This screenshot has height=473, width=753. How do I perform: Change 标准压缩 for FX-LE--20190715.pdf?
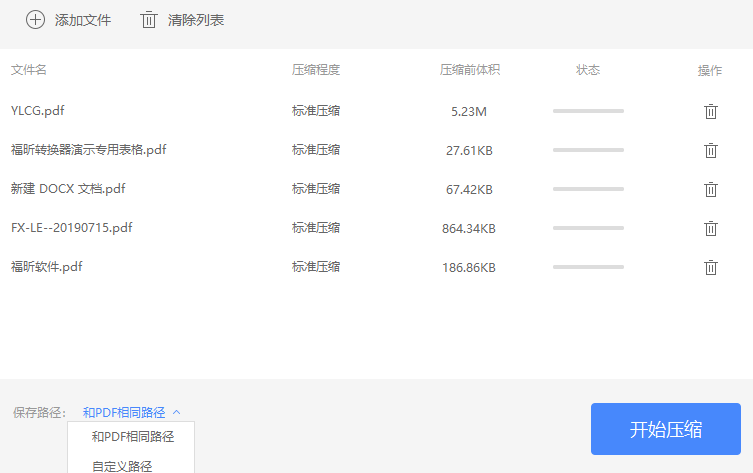[x=316, y=228]
